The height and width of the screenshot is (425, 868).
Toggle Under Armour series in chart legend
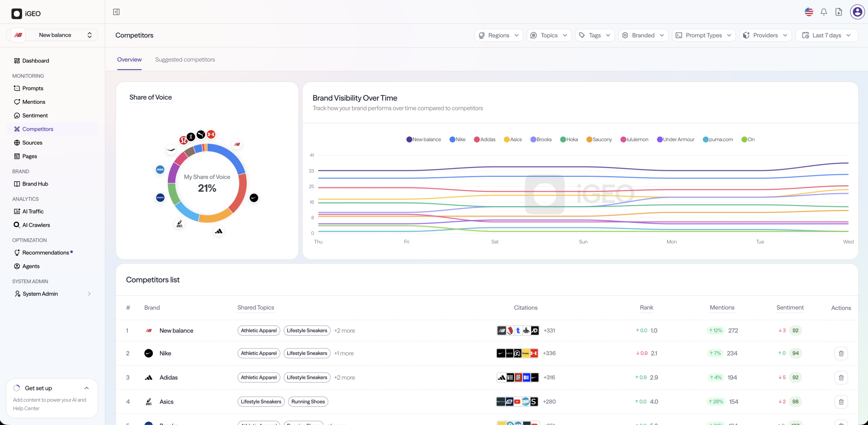click(675, 139)
